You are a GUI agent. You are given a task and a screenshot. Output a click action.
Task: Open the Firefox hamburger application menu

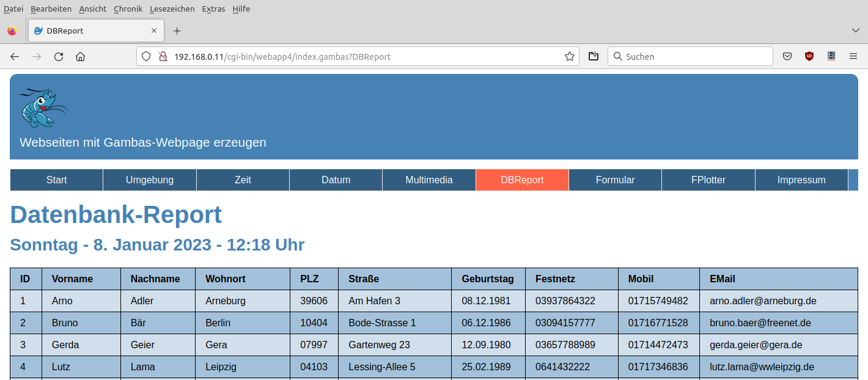click(x=853, y=57)
